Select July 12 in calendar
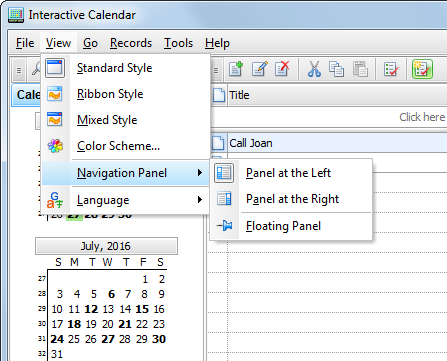447x361 pixels. (91, 309)
